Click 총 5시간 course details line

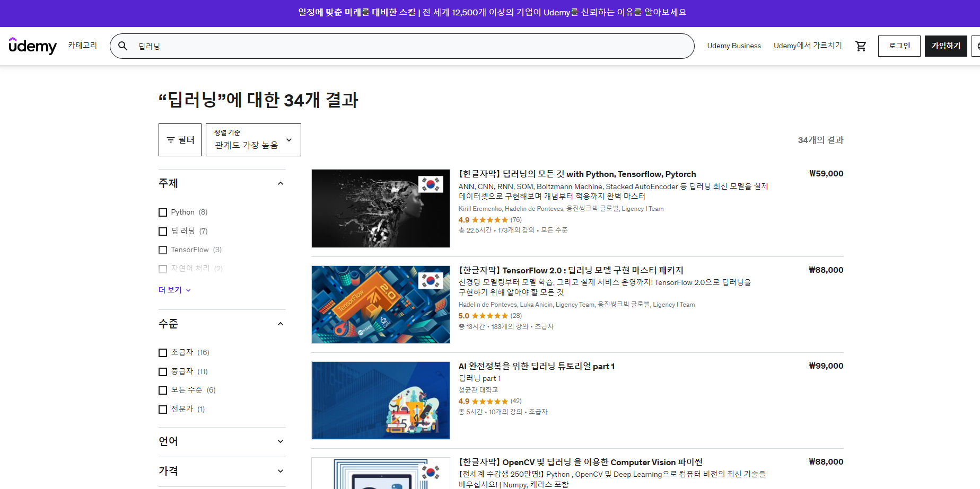click(503, 412)
